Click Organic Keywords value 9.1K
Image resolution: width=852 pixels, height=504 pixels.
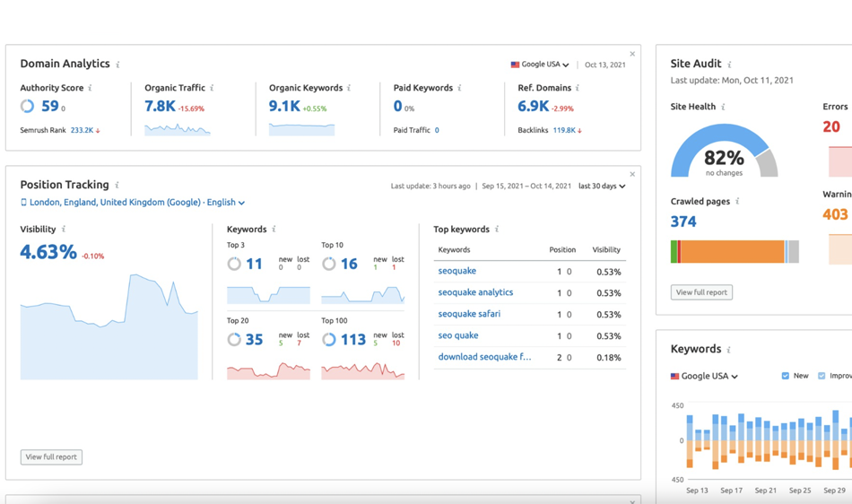tap(284, 106)
